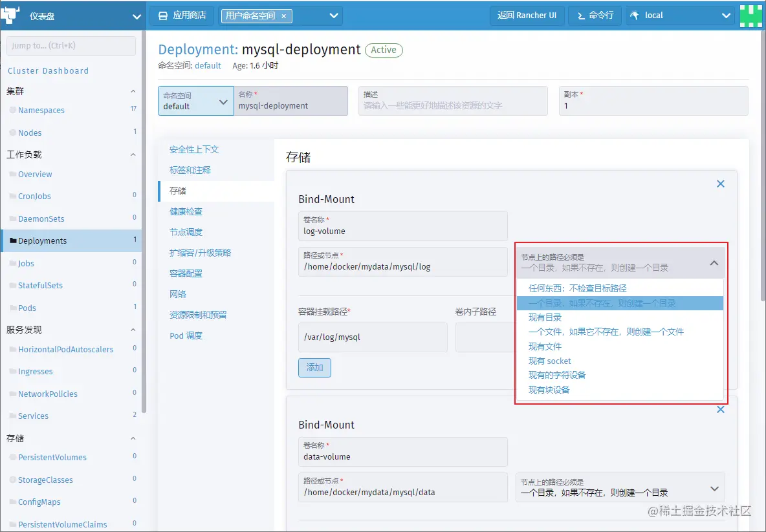Click the /home/docker/mydata/mysql/log path field
This screenshot has height=532, width=766.
pos(403,262)
